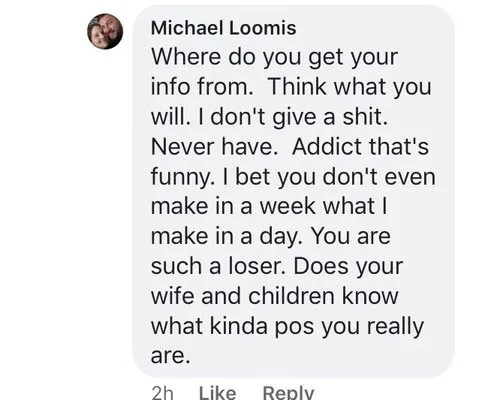Select the gray comment bubble
Viewport: 479px width, 400px height.
coord(293,191)
